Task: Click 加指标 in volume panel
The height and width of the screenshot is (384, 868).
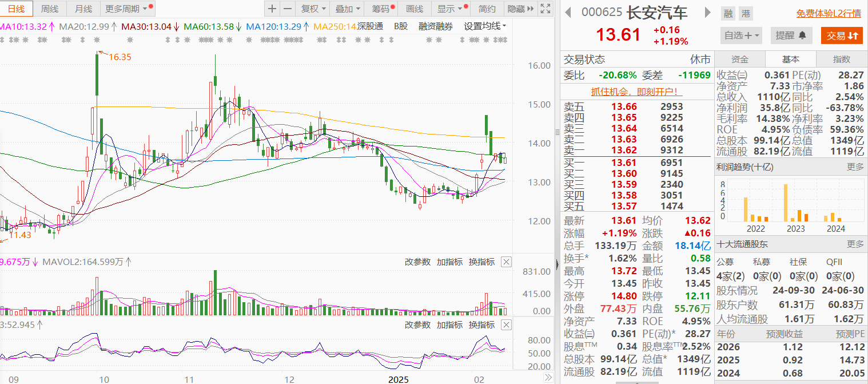Action: pos(449,262)
